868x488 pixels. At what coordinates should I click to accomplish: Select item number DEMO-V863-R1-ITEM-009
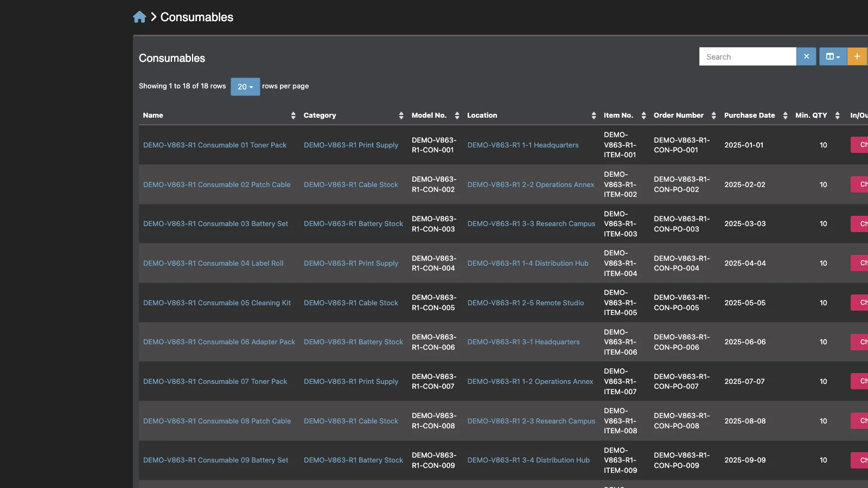[621, 460]
